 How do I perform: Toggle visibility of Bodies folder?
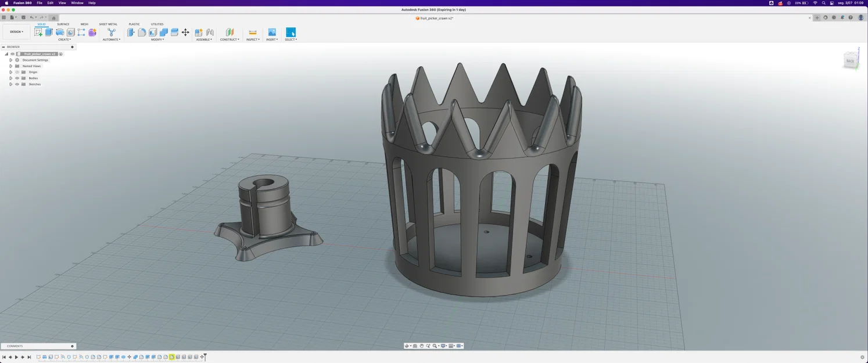pos(17,78)
